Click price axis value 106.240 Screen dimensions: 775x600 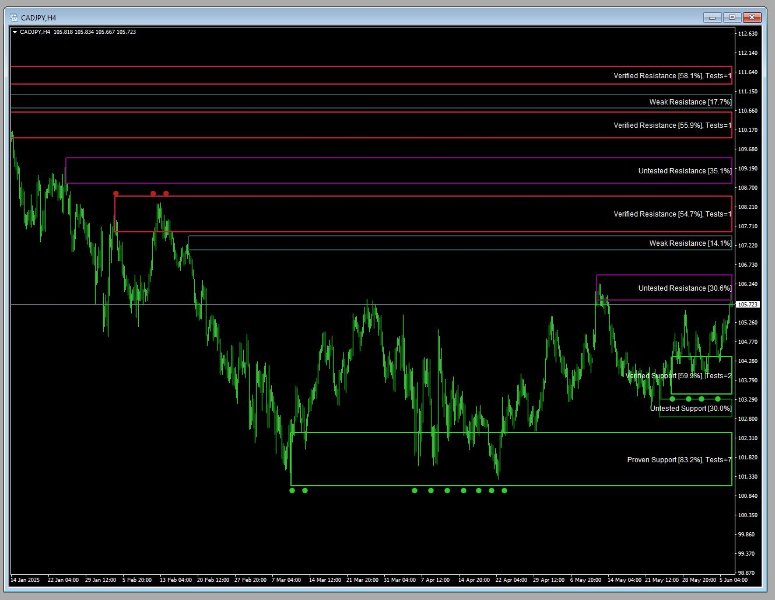[x=747, y=284]
